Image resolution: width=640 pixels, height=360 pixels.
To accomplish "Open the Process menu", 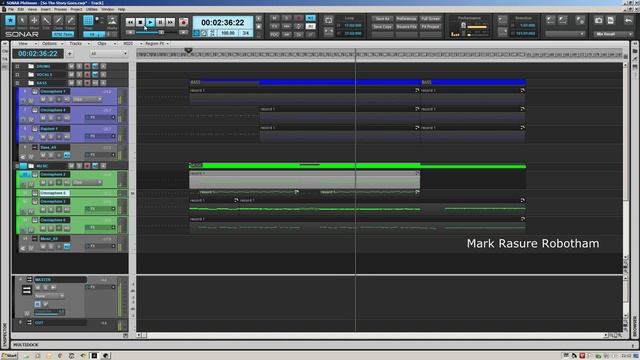I will pyautogui.click(x=60, y=9).
